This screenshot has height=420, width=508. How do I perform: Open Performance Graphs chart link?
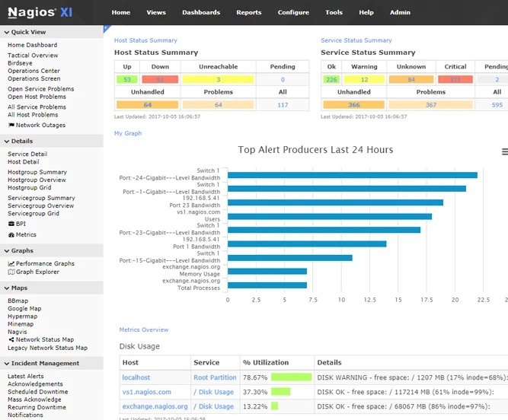pyautogui.click(x=41, y=263)
